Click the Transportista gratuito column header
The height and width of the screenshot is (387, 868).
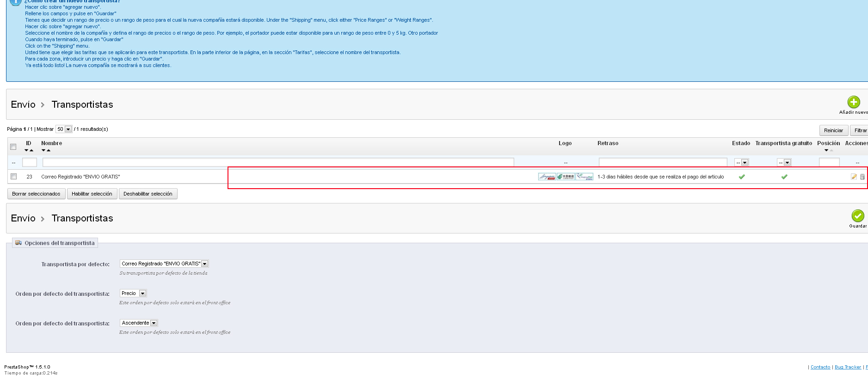[784, 143]
